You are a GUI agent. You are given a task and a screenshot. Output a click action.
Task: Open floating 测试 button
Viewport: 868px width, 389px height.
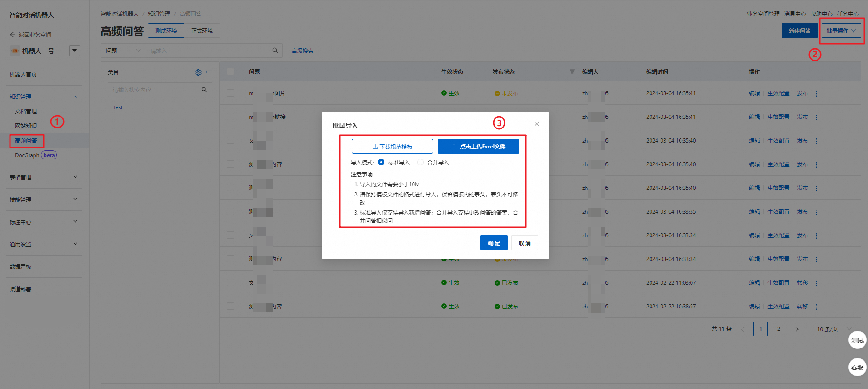(858, 340)
